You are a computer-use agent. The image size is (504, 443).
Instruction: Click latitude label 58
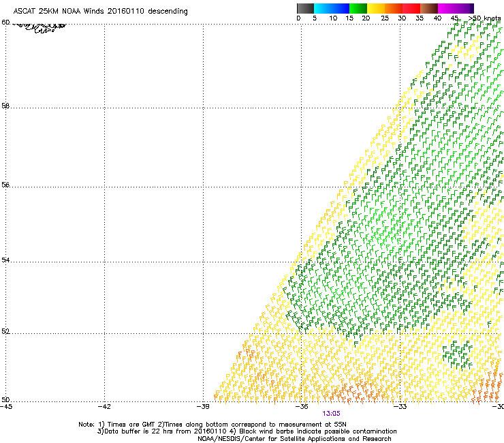5,106
